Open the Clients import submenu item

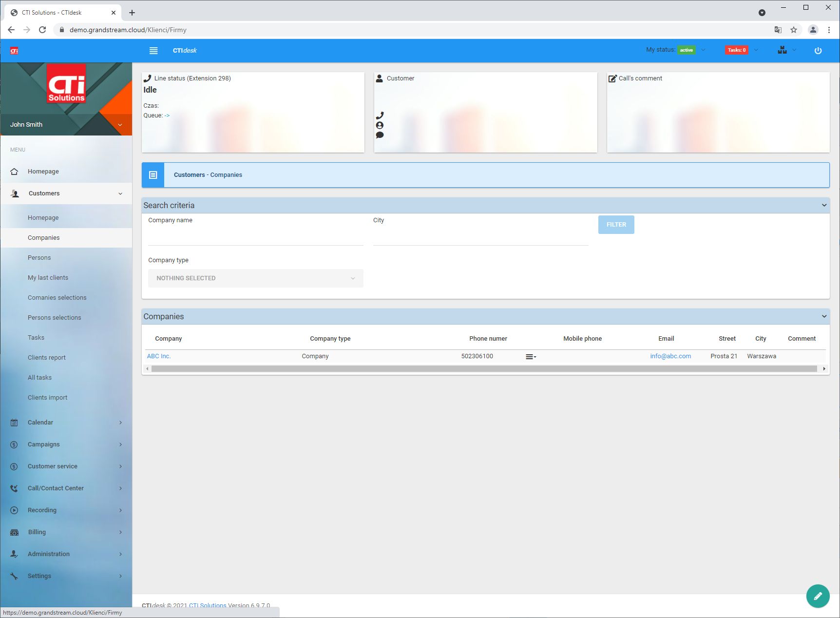(47, 398)
